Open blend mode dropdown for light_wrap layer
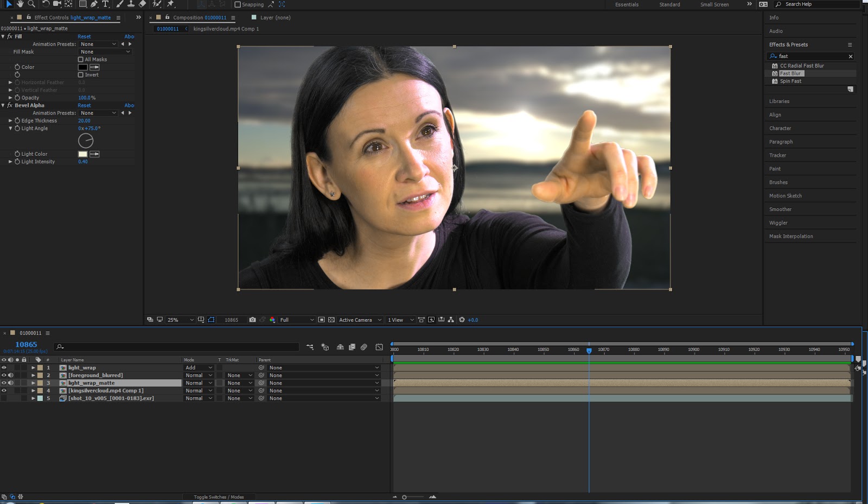The image size is (868, 504). [199, 368]
